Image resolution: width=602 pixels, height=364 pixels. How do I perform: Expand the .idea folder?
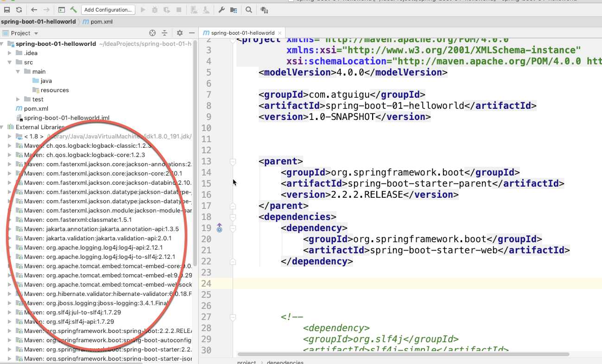[x=10, y=53]
